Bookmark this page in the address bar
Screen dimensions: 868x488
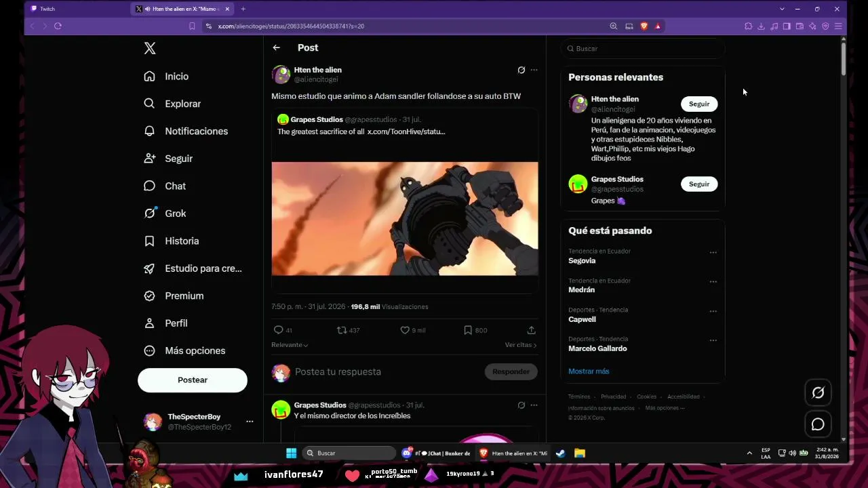click(192, 26)
